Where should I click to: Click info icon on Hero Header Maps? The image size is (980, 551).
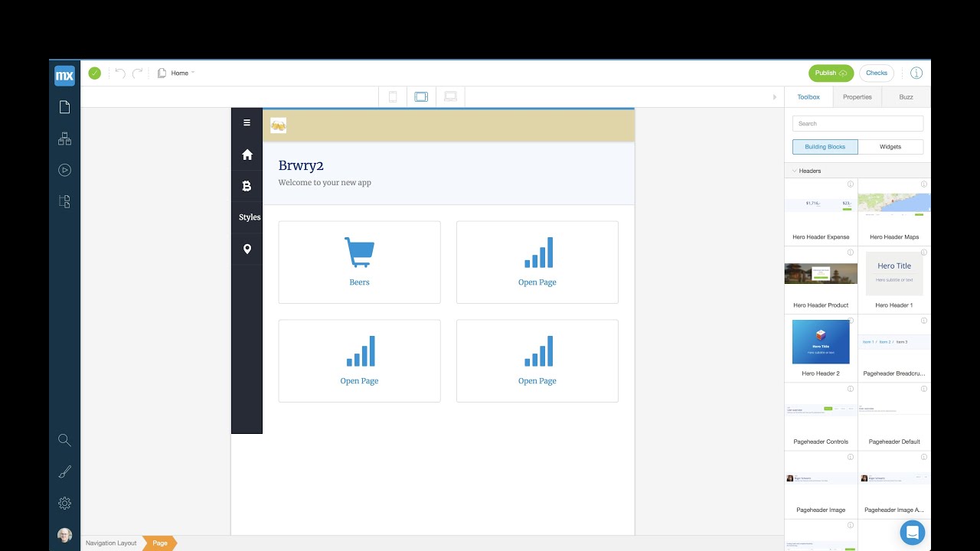tap(923, 184)
